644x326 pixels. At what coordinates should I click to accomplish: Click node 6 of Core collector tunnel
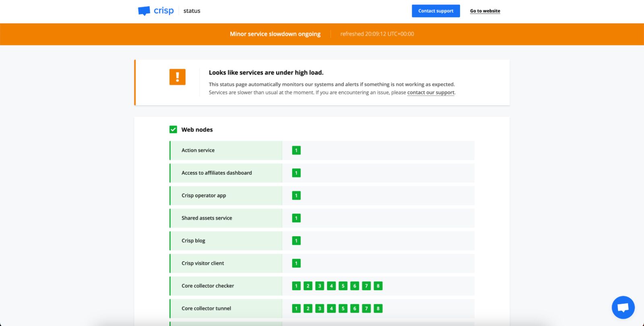pos(355,308)
